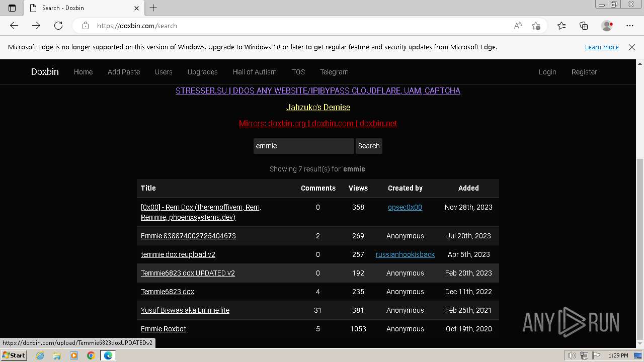The height and width of the screenshot is (362, 644).
Task: Open the browser profile icon
Action: click(607, 26)
